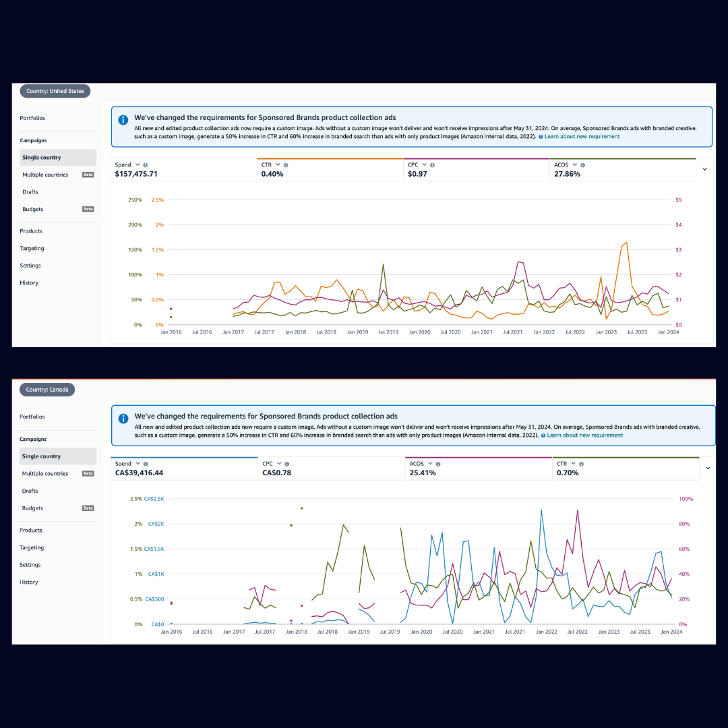Click the CTR info icon in US metrics bar

point(284,165)
